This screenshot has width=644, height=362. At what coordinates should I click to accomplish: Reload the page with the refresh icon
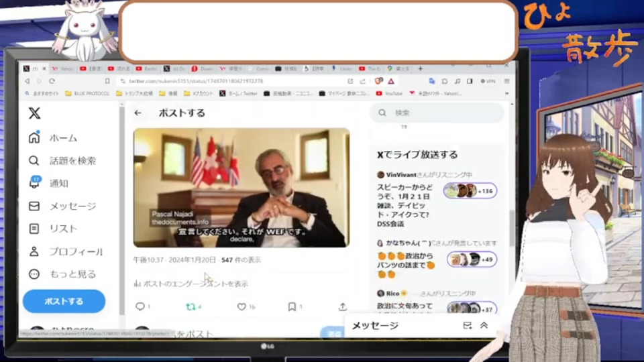[x=52, y=81]
